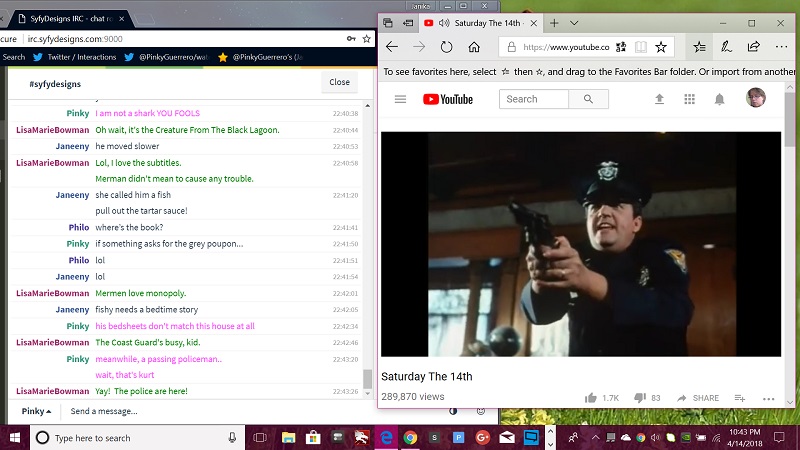Click LisaMarieBowman nick at Creature From Black Lagoon message
This screenshot has width=800, height=450.
click(x=53, y=130)
